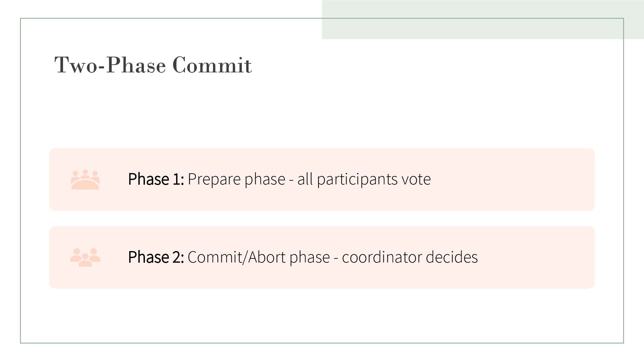This screenshot has width=644, height=362.
Task: Click the meeting-table icon beside Phase 1
Action: tap(85, 180)
